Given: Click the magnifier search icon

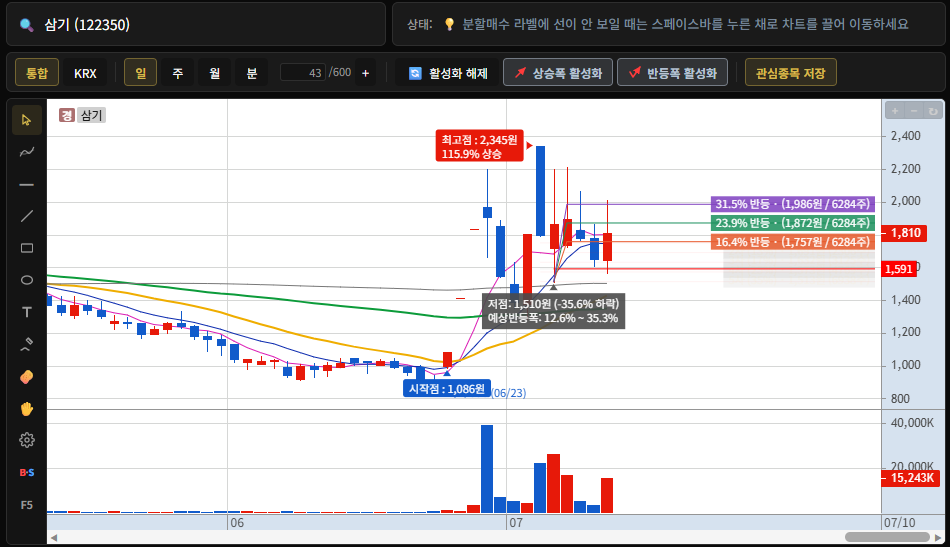Looking at the screenshot, I should 26,25.
